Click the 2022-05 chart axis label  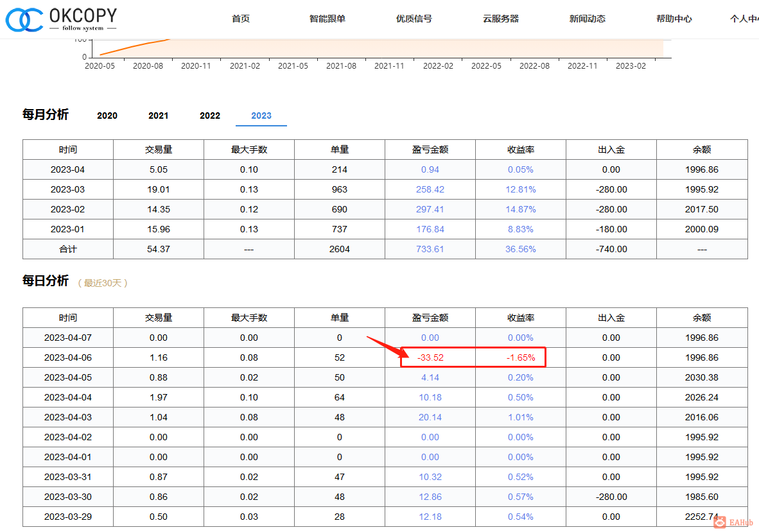[x=486, y=65]
